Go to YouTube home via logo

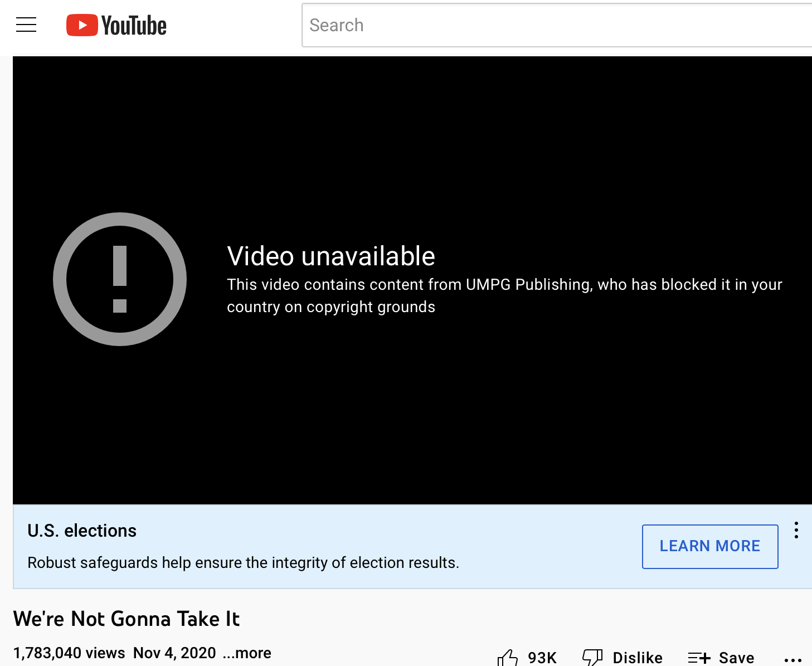pos(116,26)
